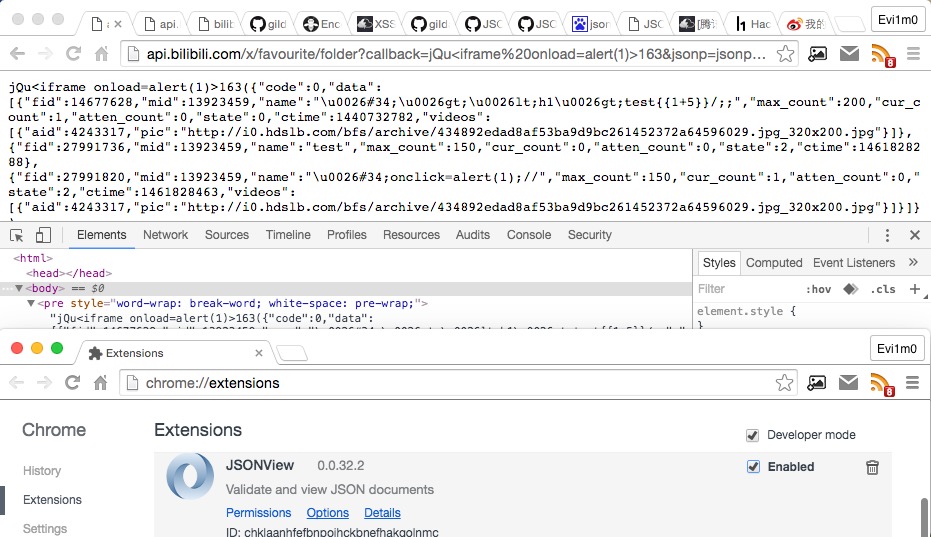Reload the api.bilibili.com page
This screenshot has width=931, height=537.
coord(73,54)
